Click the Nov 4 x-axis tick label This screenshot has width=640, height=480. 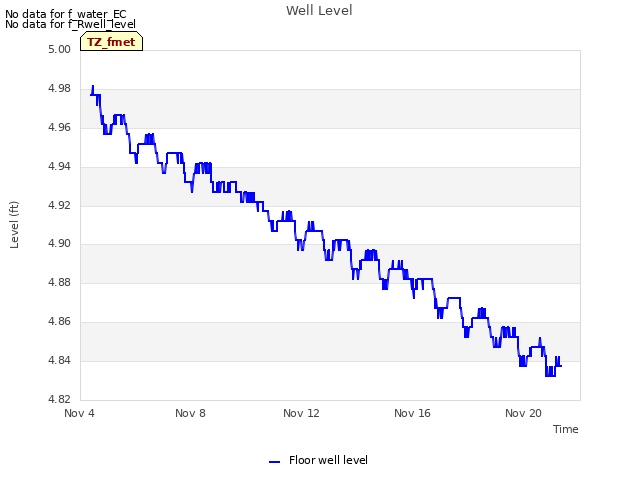79,413
